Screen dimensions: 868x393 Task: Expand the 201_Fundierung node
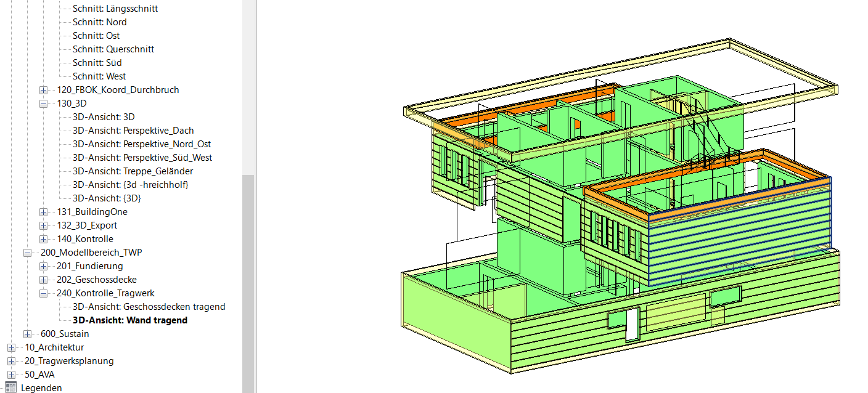pyautogui.click(x=43, y=266)
